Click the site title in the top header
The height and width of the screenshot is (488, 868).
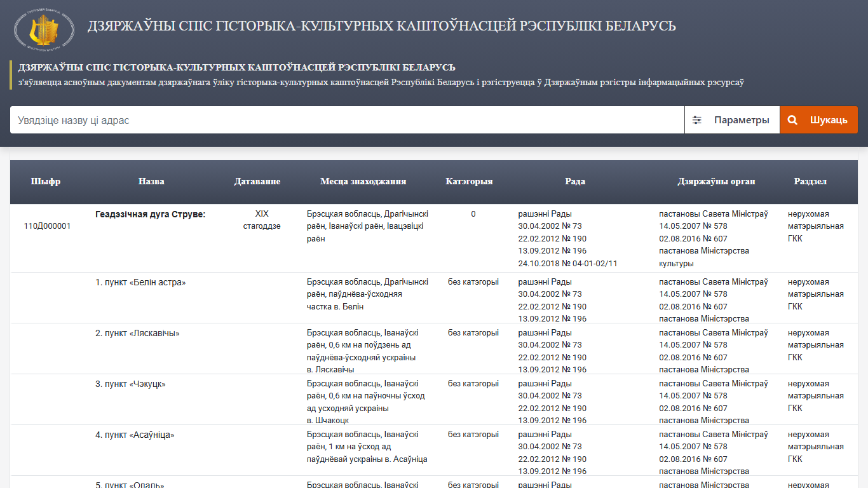point(381,26)
